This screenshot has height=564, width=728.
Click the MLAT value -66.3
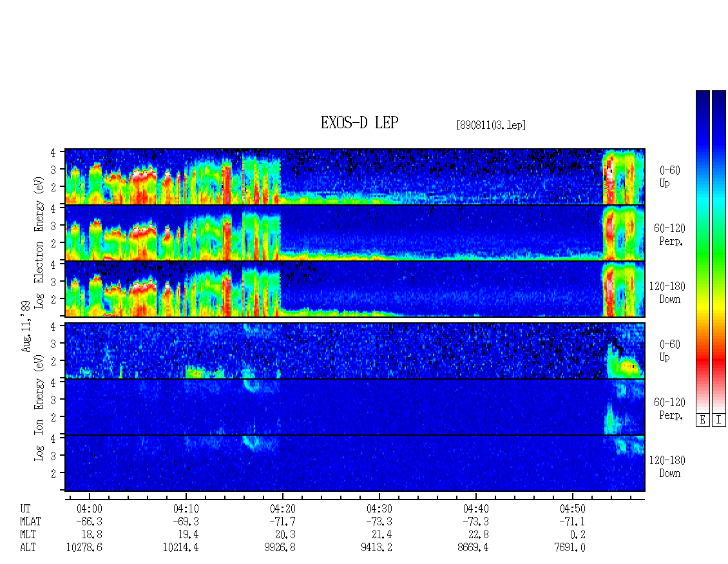tap(89, 521)
